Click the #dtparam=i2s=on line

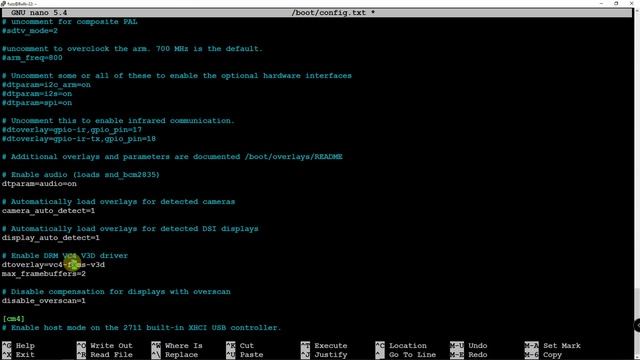click(37, 94)
